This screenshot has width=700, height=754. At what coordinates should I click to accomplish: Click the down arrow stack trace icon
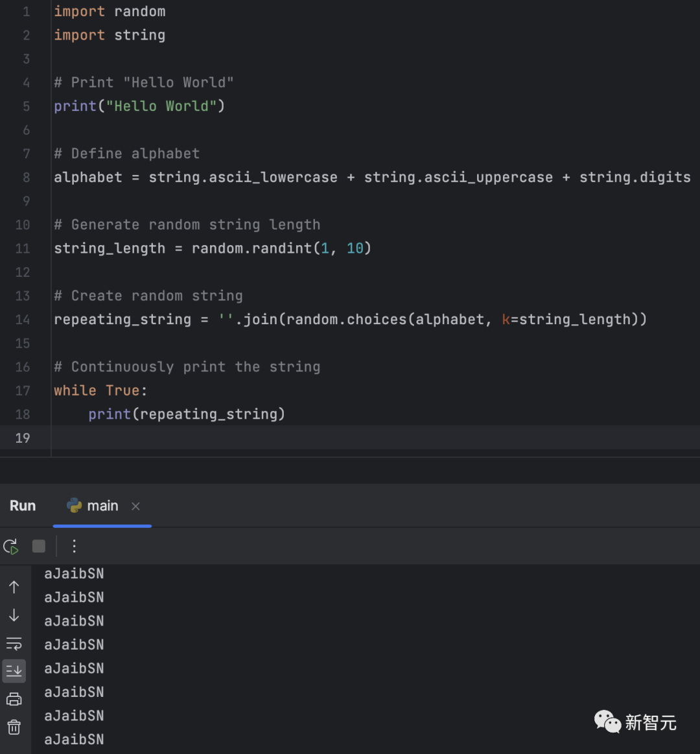click(x=14, y=615)
